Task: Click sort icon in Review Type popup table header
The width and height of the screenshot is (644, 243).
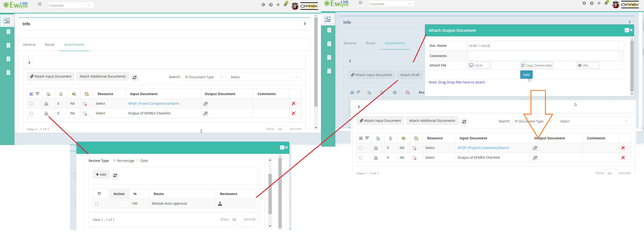Action: 100,194
